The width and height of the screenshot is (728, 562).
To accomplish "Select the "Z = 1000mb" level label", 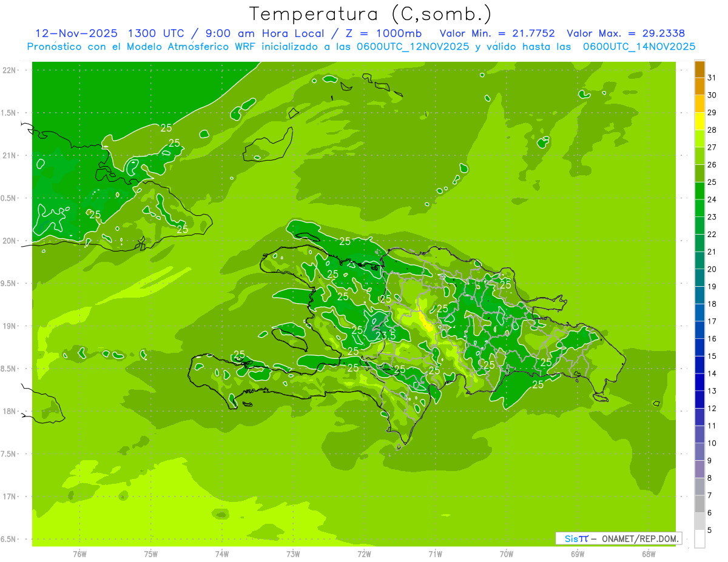I will click(384, 33).
